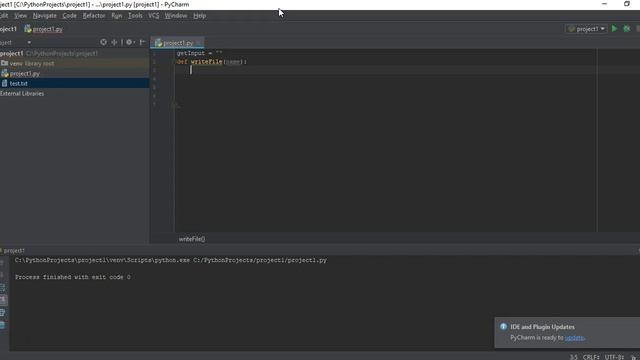Open the project1 run configuration dropdown

point(587,29)
